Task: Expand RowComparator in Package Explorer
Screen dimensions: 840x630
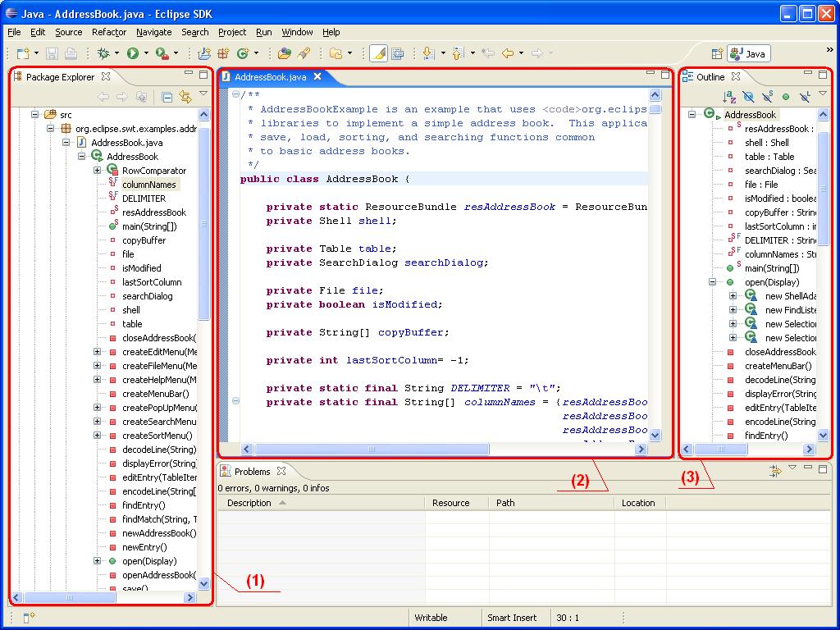Action: point(97,171)
